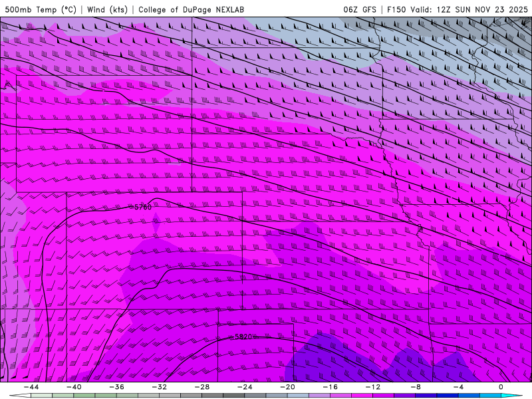The width and height of the screenshot is (532, 399).
Task: Click the -32 color scale tick label
Action: (x=160, y=387)
